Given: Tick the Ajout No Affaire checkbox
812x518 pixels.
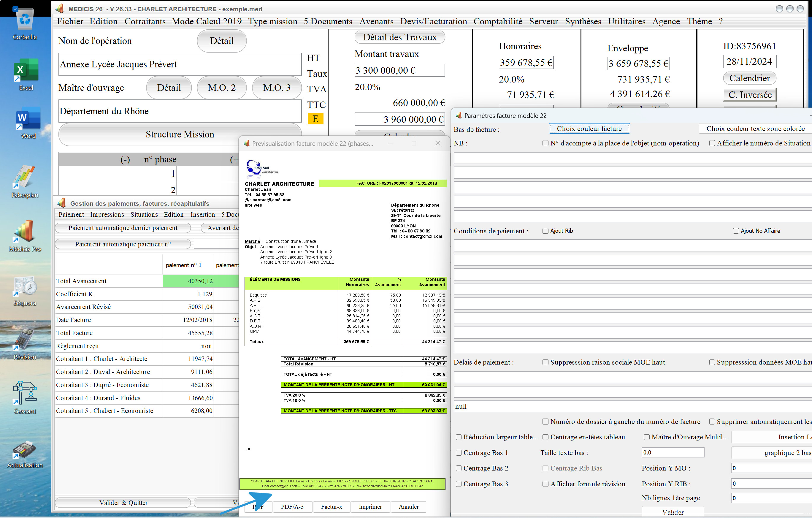Looking at the screenshot, I should point(736,231).
